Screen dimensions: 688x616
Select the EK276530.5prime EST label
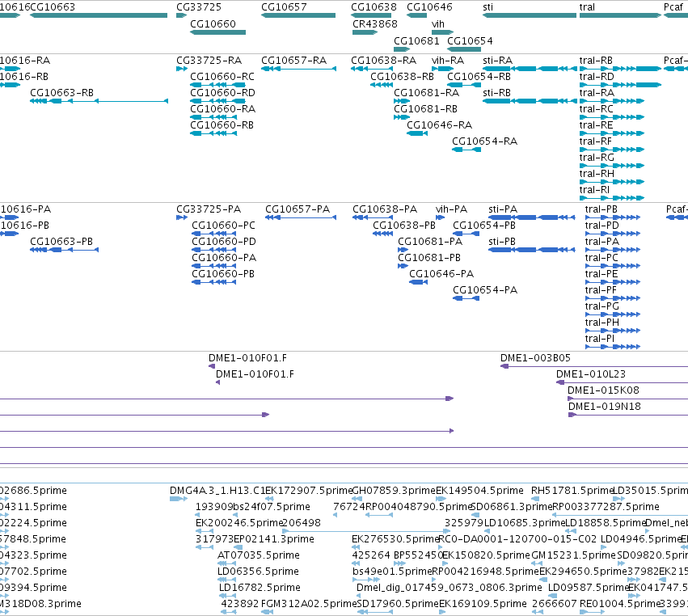click(395, 539)
